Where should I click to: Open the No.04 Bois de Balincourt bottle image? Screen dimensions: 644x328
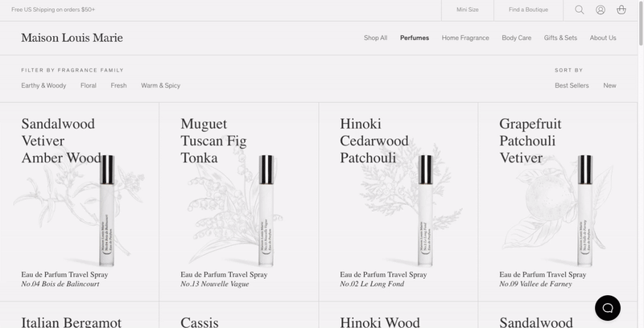tap(107, 211)
